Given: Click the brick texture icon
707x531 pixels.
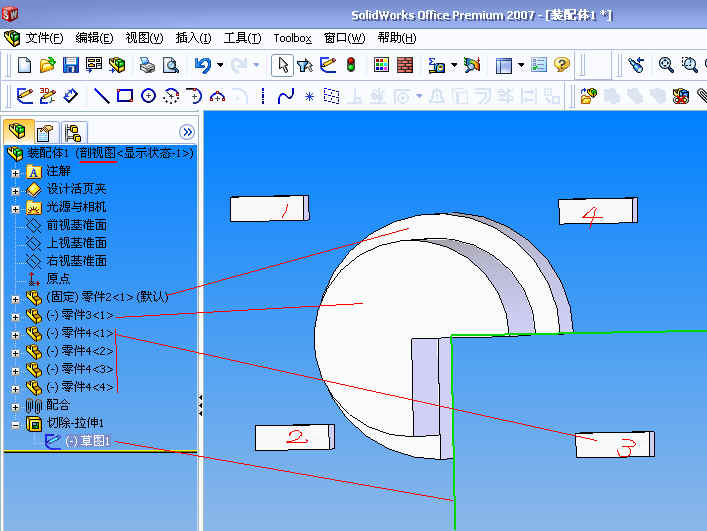Looking at the screenshot, I should (405, 65).
